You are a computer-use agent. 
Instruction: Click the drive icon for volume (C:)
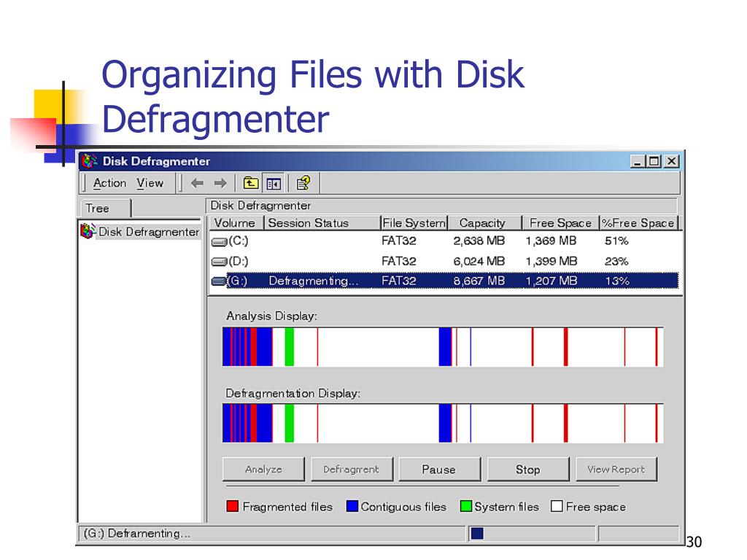pyautogui.click(x=219, y=242)
